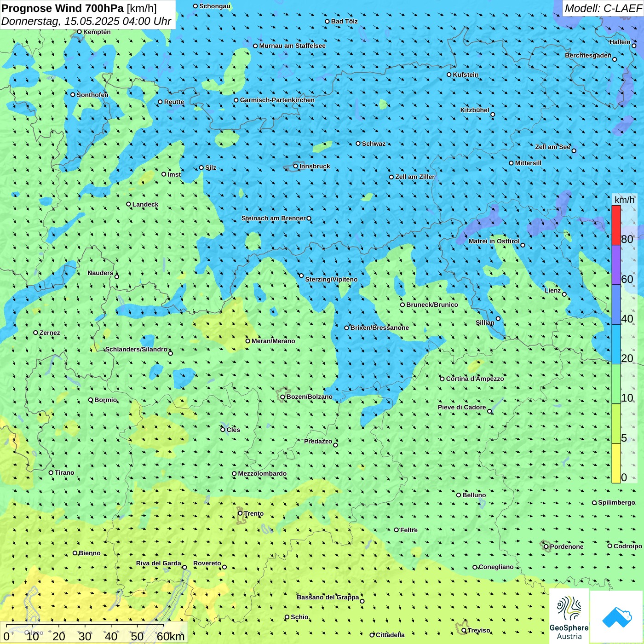Click the 'Reutte' label
Screen dimensions: 644x644
174,102
